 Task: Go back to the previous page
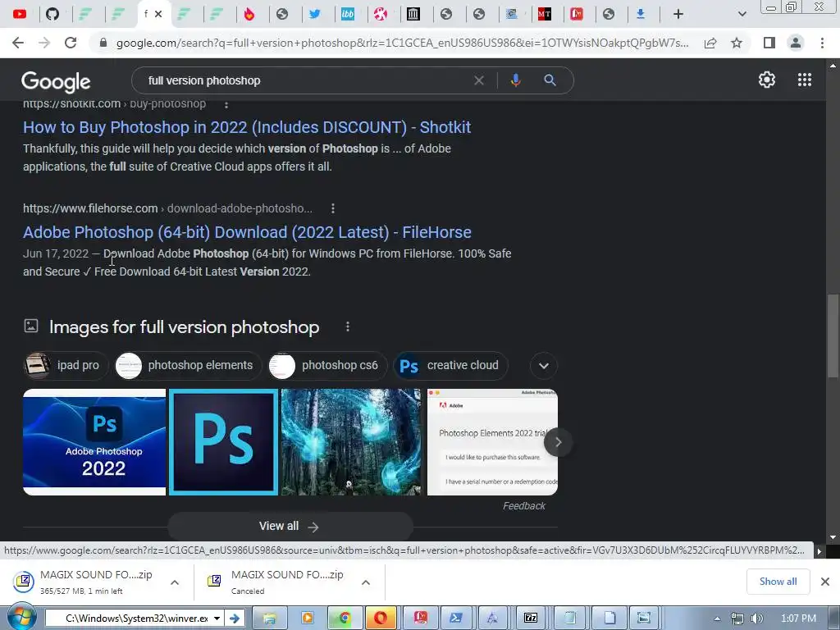tap(18, 43)
